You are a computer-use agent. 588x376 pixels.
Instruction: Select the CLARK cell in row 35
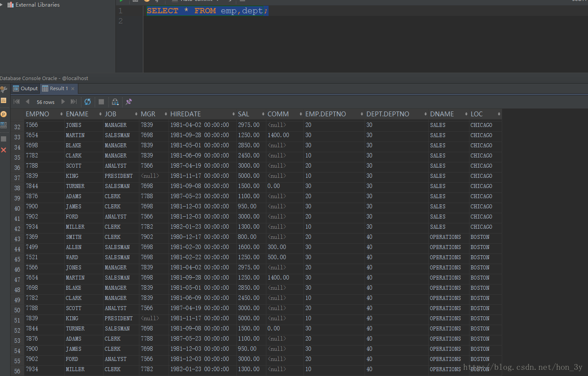coord(74,156)
